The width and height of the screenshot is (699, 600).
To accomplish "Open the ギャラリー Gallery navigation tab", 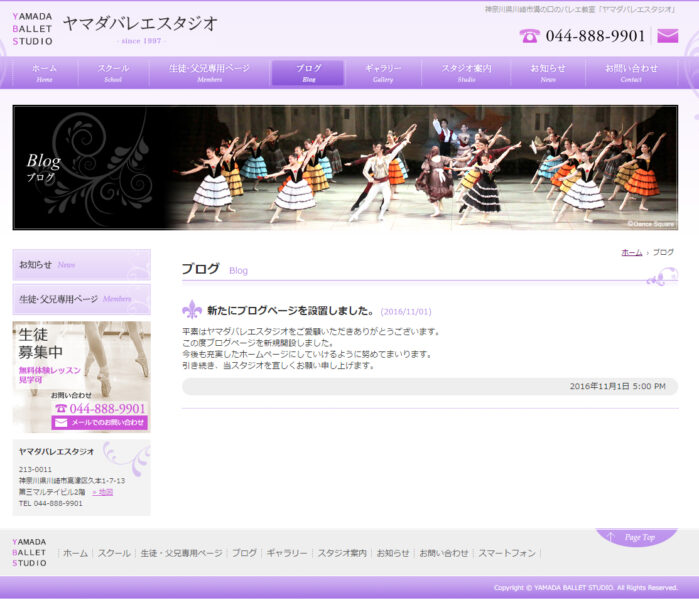I will 383,73.
